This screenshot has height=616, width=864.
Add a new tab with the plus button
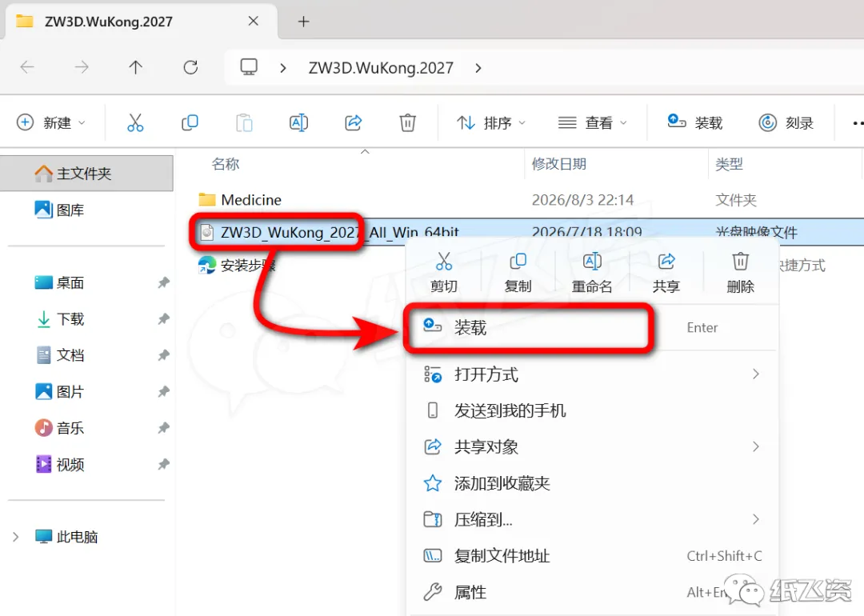[x=304, y=22]
